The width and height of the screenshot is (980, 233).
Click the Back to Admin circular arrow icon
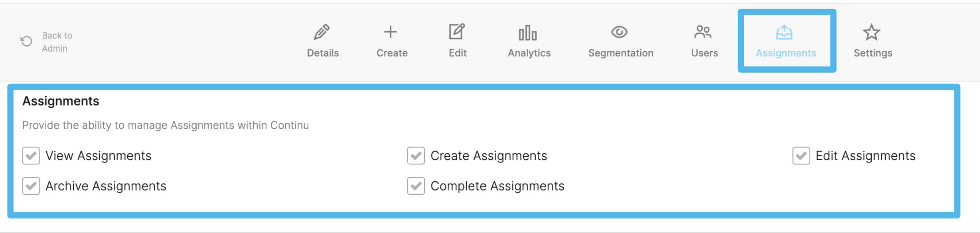(x=26, y=41)
